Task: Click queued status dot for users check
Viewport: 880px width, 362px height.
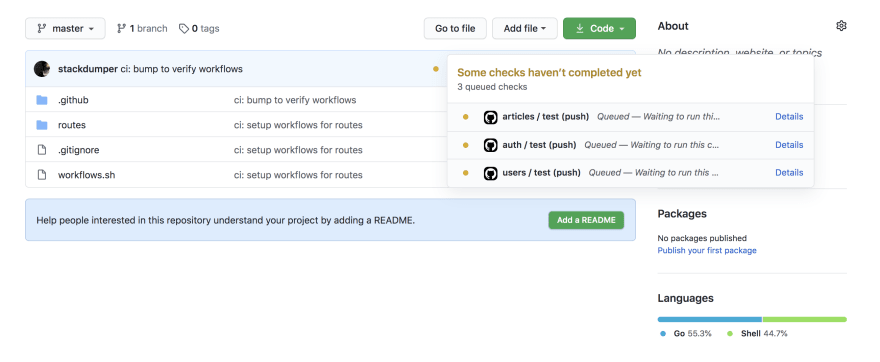Action: coord(465,173)
